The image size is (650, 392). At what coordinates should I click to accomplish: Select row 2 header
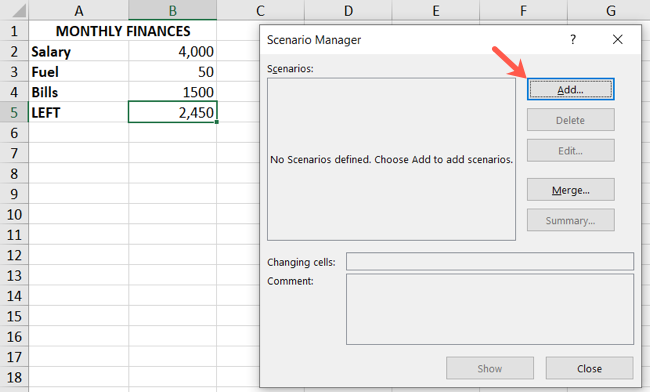click(14, 51)
